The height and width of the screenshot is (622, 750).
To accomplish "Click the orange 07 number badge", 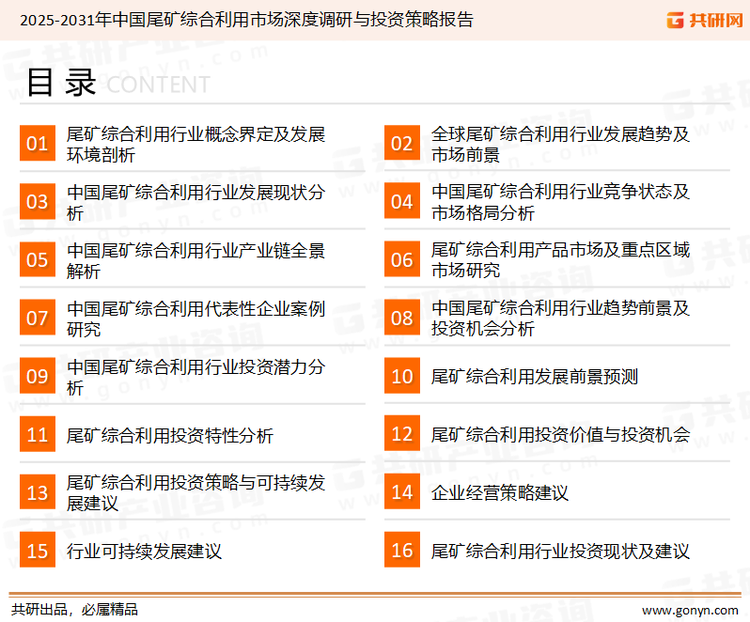I will coord(37,317).
